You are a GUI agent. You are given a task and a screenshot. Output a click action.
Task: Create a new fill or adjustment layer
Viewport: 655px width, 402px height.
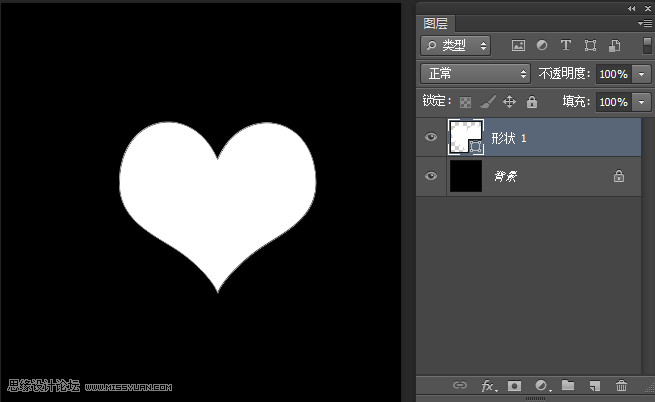pos(542,385)
